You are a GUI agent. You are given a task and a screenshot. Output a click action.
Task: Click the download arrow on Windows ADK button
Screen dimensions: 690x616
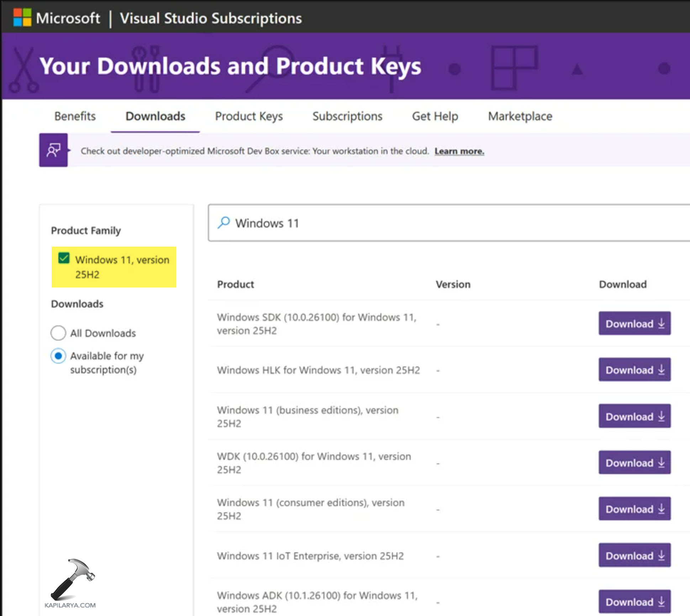[x=661, y=602]
